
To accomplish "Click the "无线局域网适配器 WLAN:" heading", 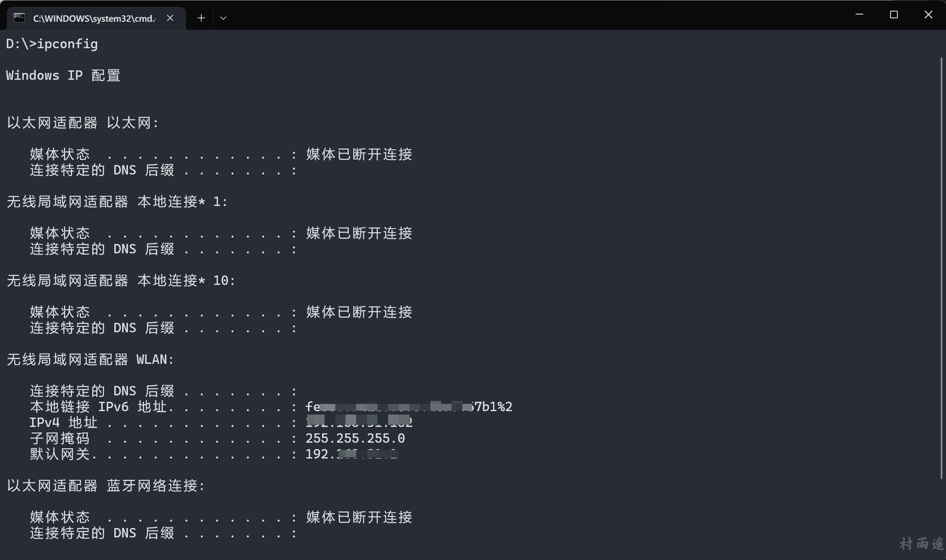I will pos(90,360).
